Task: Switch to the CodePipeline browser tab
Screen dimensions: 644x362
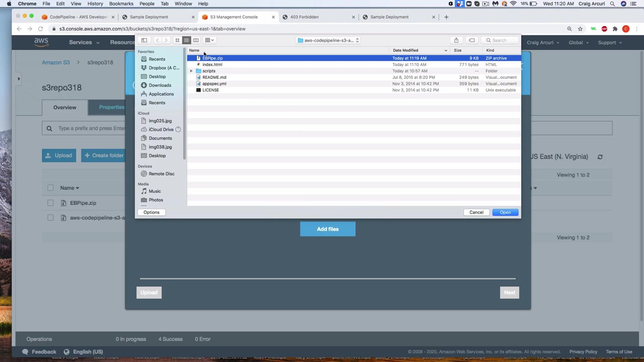Action: pyautogui.click(x=78, y=17)
